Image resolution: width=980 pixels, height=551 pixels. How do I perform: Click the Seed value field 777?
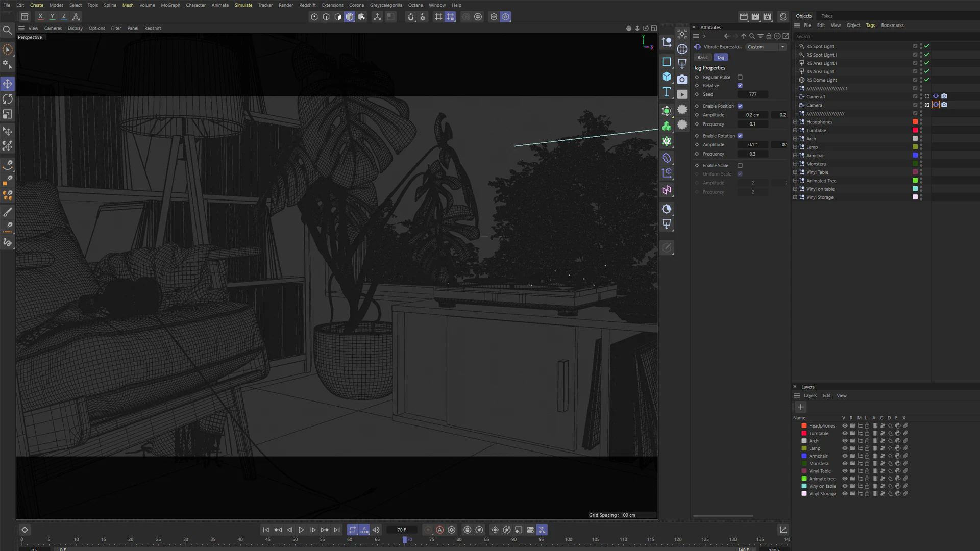pos(753,94)
